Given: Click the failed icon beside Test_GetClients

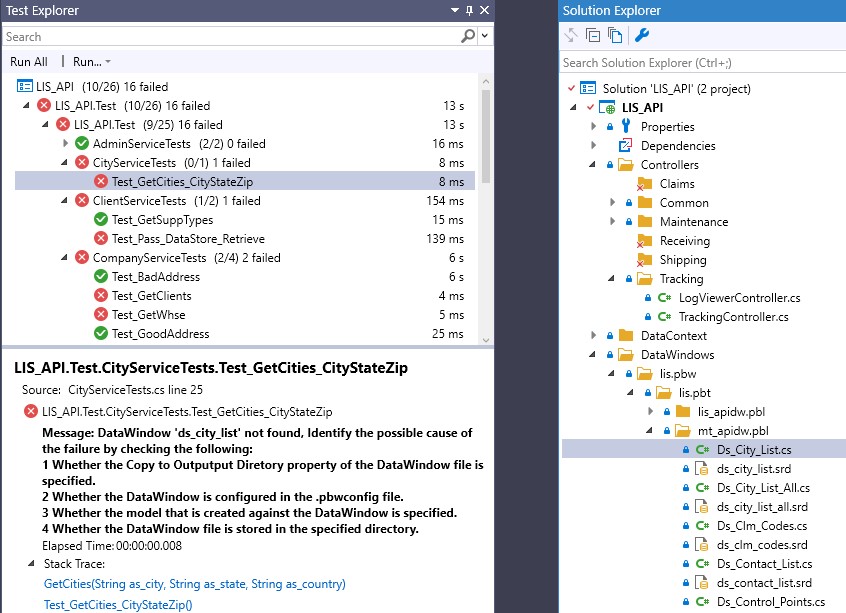Looking at the screenshot, I should click(x=101, y=296).
